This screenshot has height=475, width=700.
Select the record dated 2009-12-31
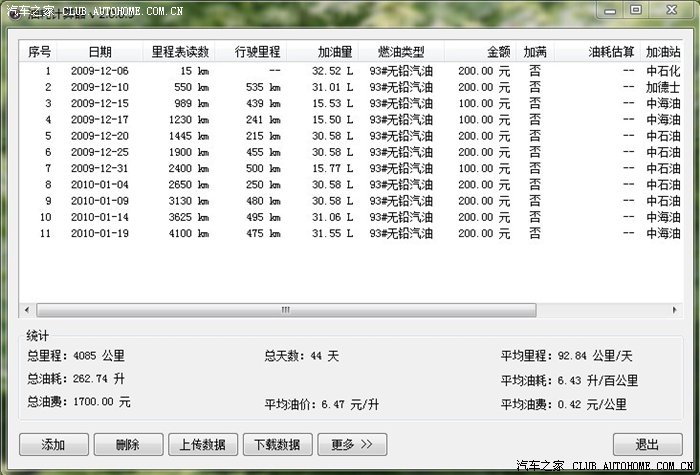point(99,168)
